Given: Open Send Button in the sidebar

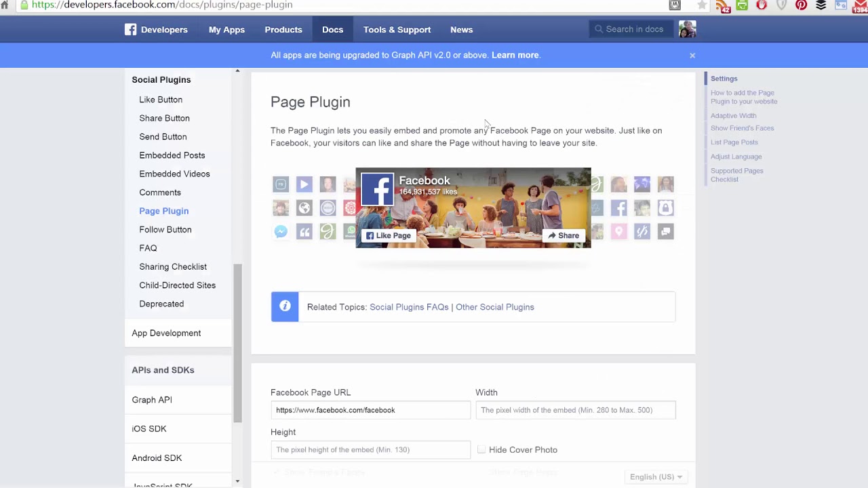Looking at the screenshot, I should pos(163,137).
